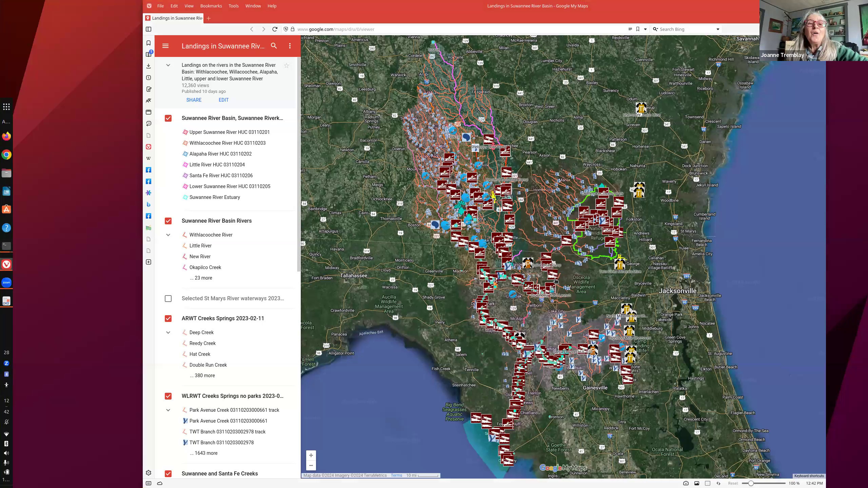Open the Downloads panel in sidebar

(149, 66)
